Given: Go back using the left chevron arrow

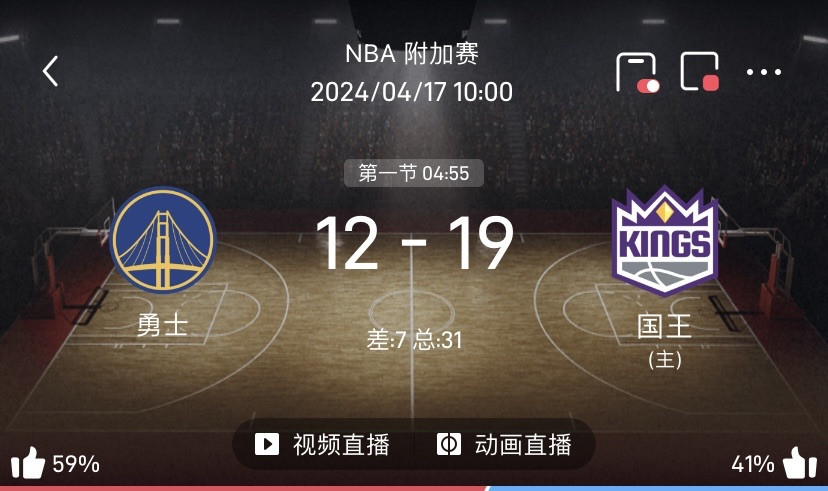Looking at the screenshot, I should click(51, 71).
